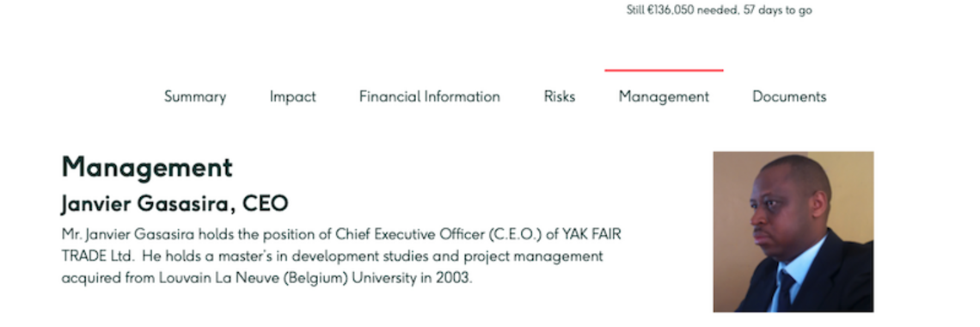Click 'YAK FAIR' company name in bio
The width and height of the screenshot is (980, 327).
pyautogui.click(x=592, y=234)
